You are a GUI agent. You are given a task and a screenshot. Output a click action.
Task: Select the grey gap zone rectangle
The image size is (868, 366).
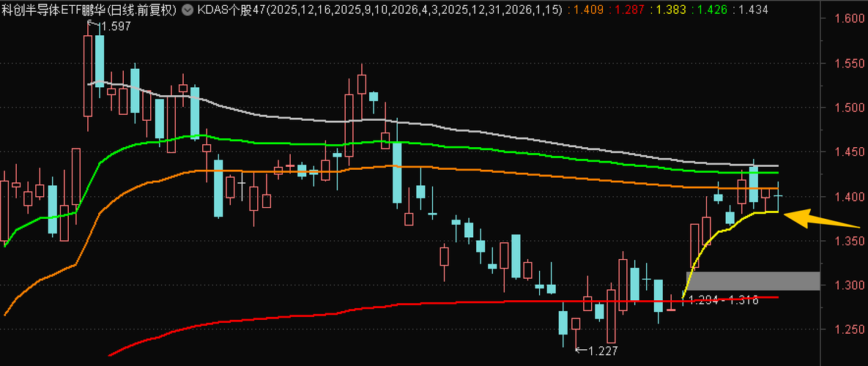point(754,281)
